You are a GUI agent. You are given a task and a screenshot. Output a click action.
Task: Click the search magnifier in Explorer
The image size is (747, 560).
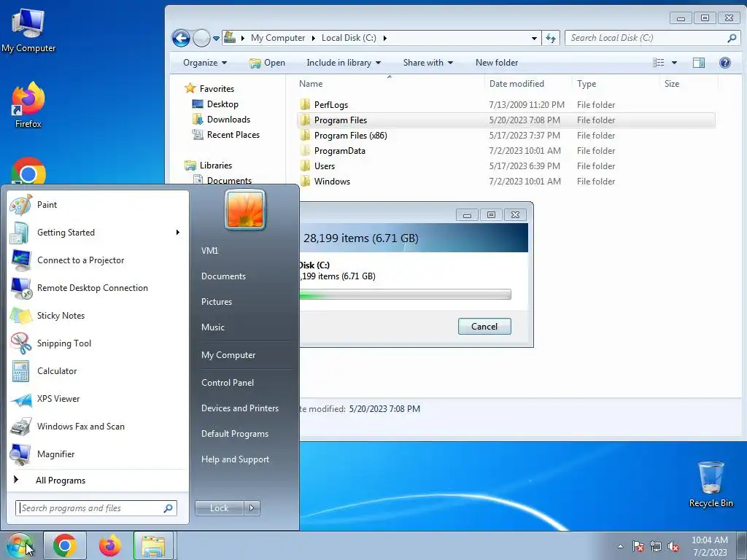732,38
